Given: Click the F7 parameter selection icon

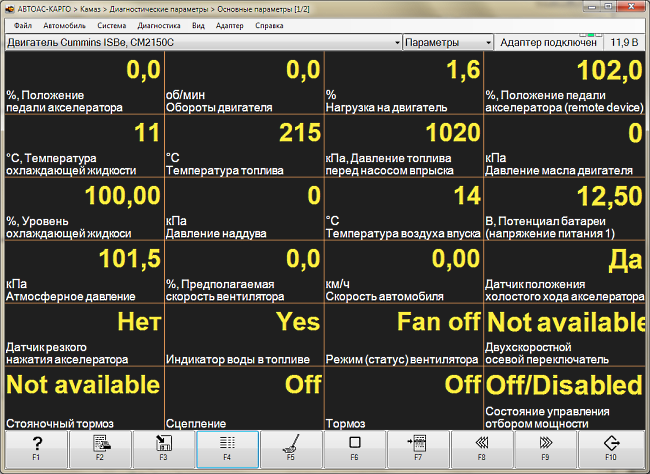Looking at the screenshot, I should [x=418, y=446].
